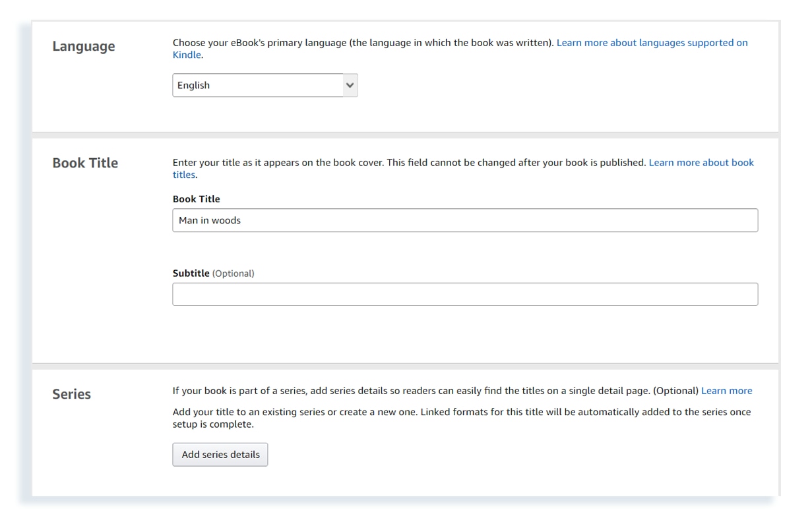Click the Book Title section heading

click(x=86, y=163)
